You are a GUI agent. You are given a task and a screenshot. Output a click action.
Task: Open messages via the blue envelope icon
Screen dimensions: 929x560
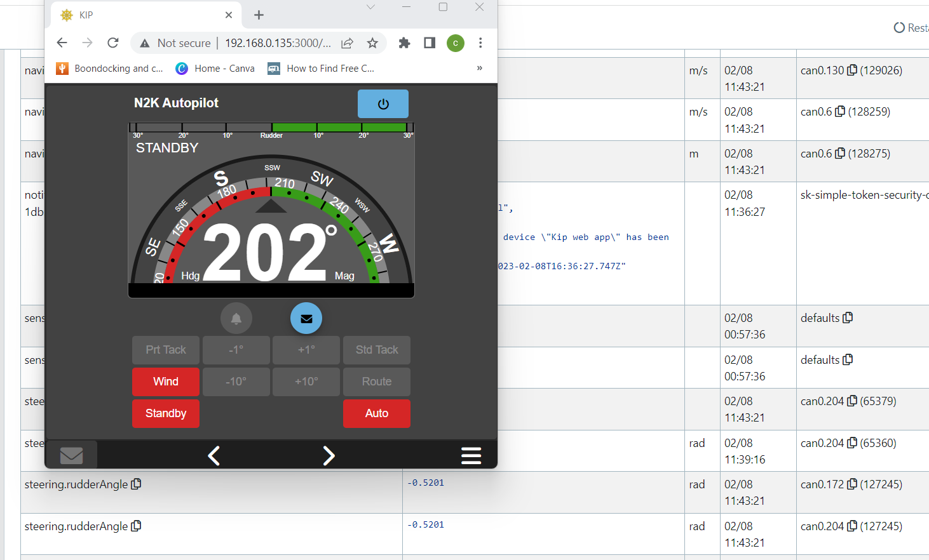[x=306, y=318]
